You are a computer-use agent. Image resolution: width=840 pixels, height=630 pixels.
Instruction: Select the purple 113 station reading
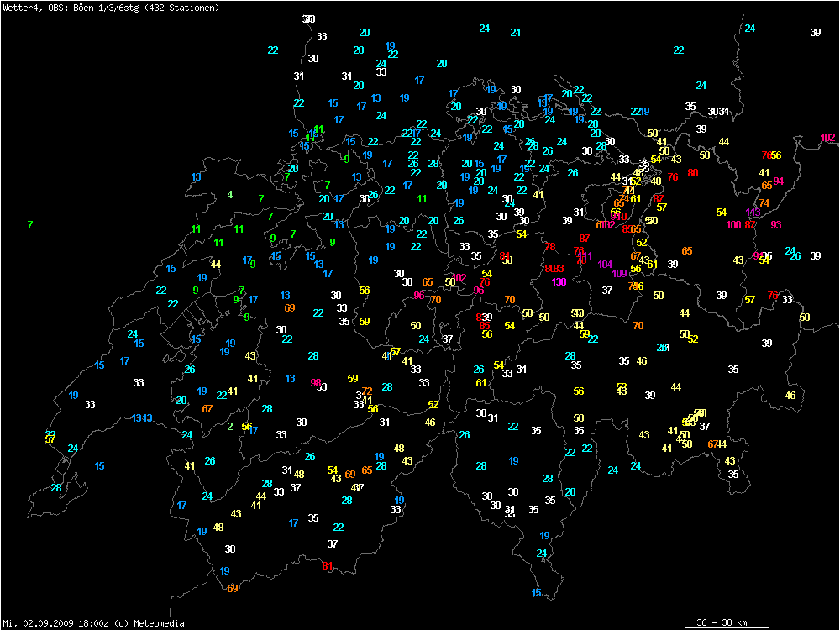pyautogui.click(x=753, y=213)
